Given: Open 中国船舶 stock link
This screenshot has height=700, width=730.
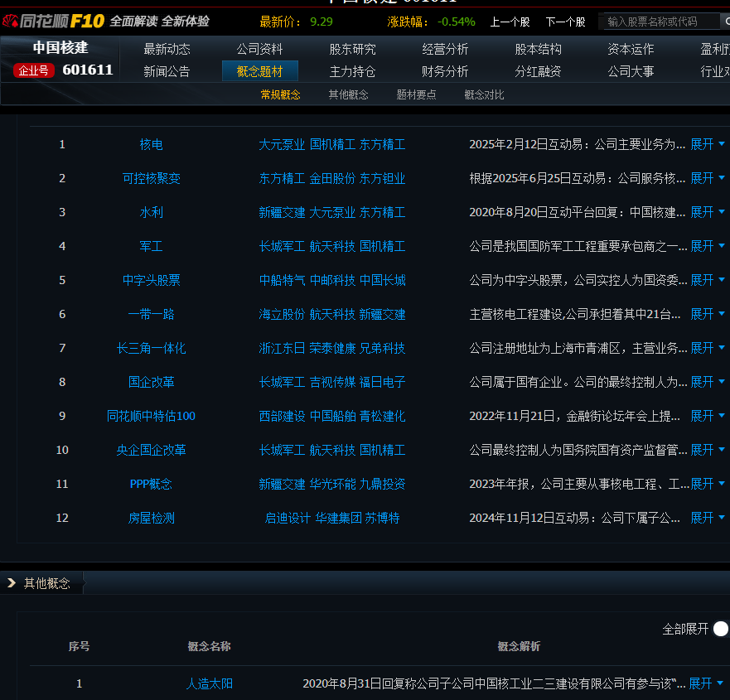Looking at the screenshot, I should pos(332,416).
